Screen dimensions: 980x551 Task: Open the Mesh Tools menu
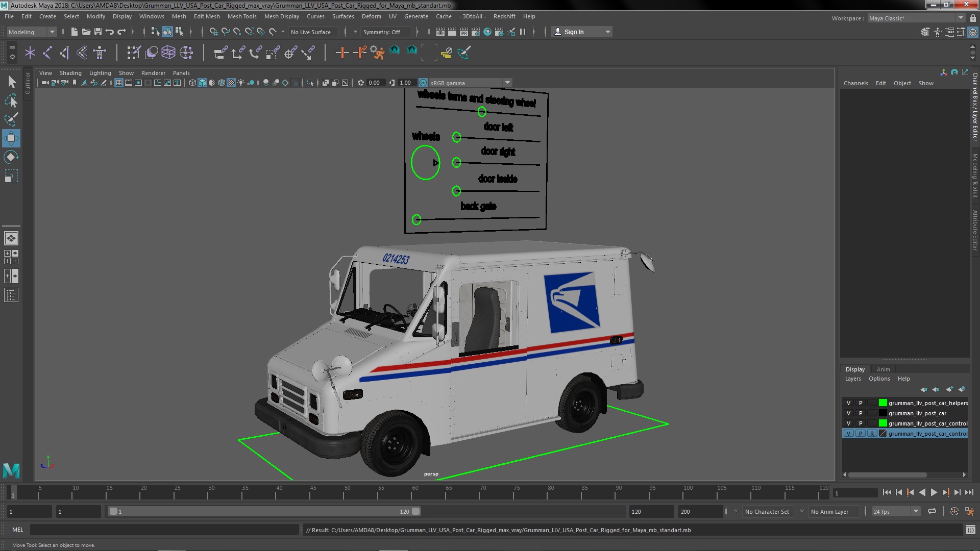242,16
